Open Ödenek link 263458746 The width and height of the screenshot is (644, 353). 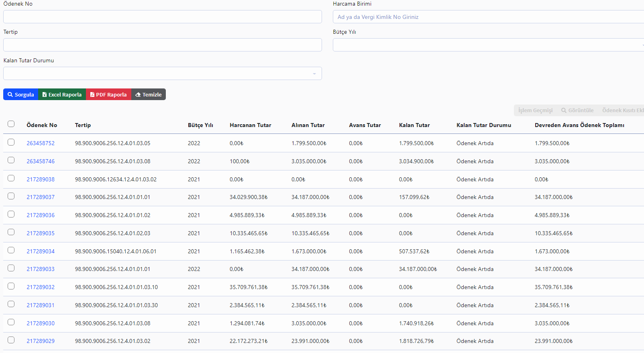click(41, 161)
